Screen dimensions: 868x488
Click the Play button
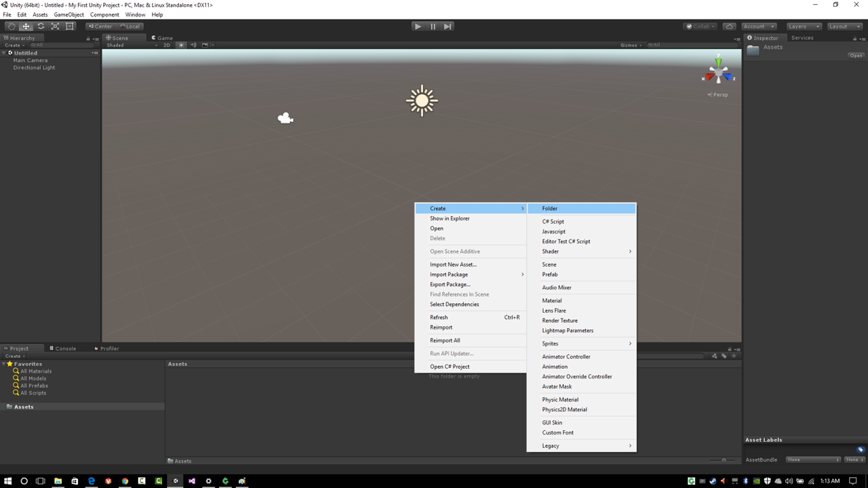[x=418, y=26]
